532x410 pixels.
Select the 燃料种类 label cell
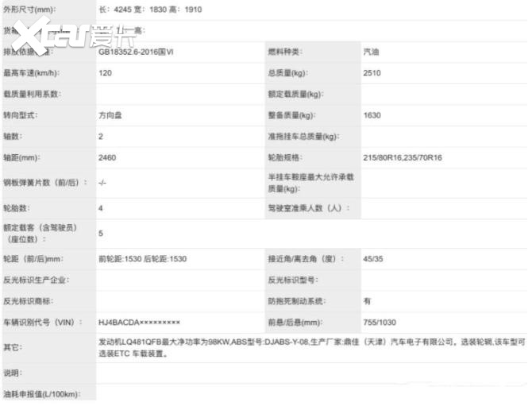pyautogui.click(x=285, y=52)
